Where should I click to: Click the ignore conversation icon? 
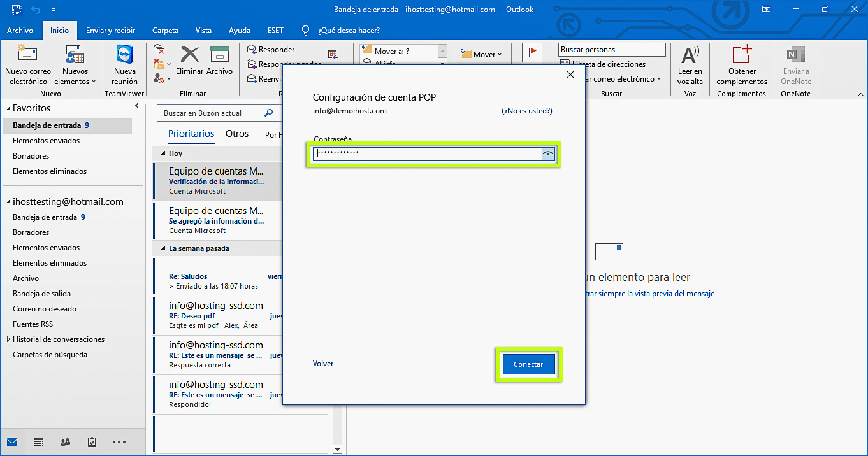tap(159, 50)
